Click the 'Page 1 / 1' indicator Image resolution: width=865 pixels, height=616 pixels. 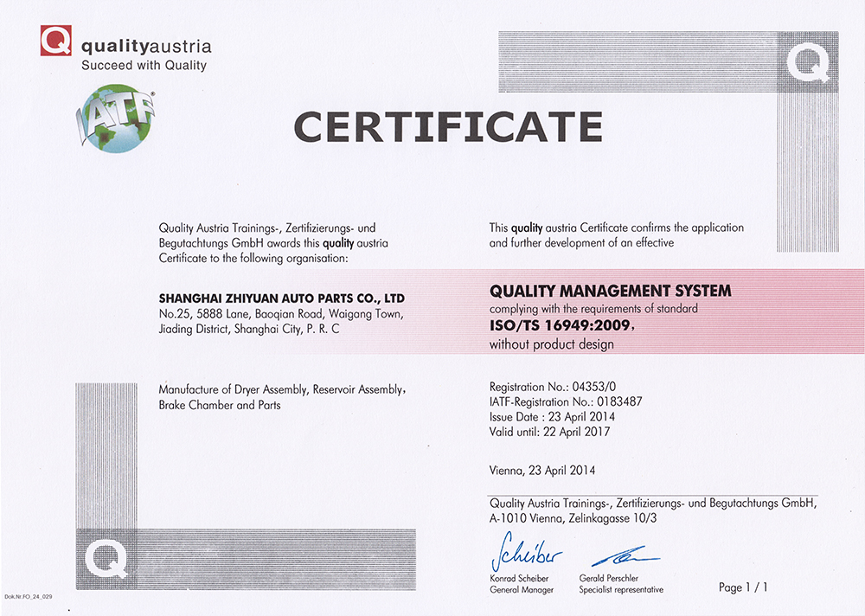743,587
